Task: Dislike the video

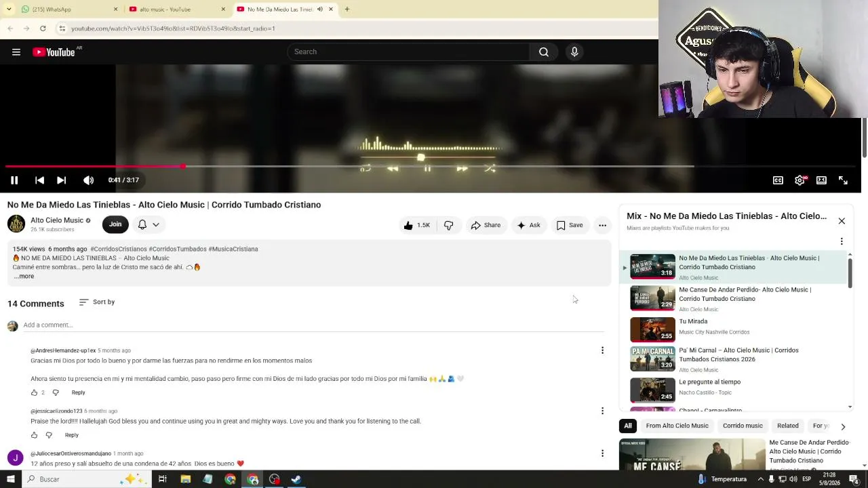Action: pos(448,226)
